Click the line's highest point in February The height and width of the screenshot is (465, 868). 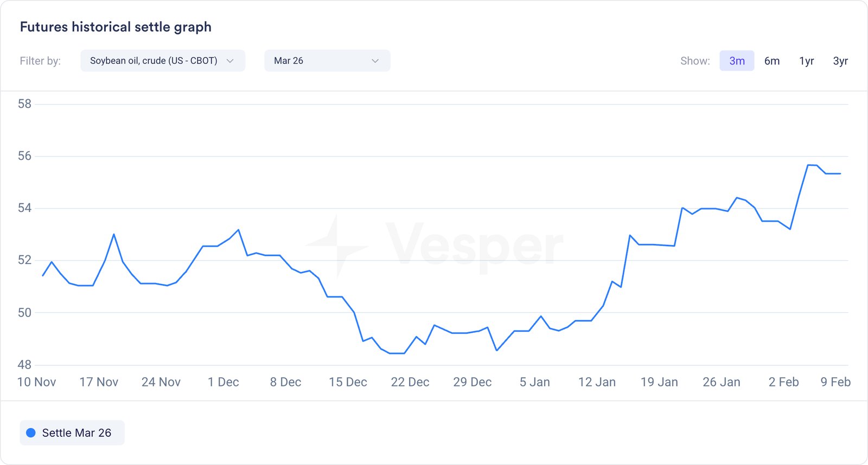808,165
